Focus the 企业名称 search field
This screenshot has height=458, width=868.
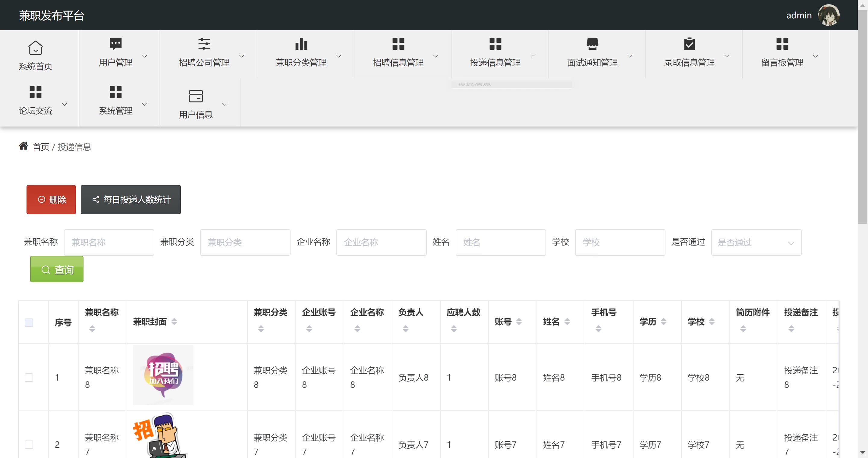tap(381, 243)
